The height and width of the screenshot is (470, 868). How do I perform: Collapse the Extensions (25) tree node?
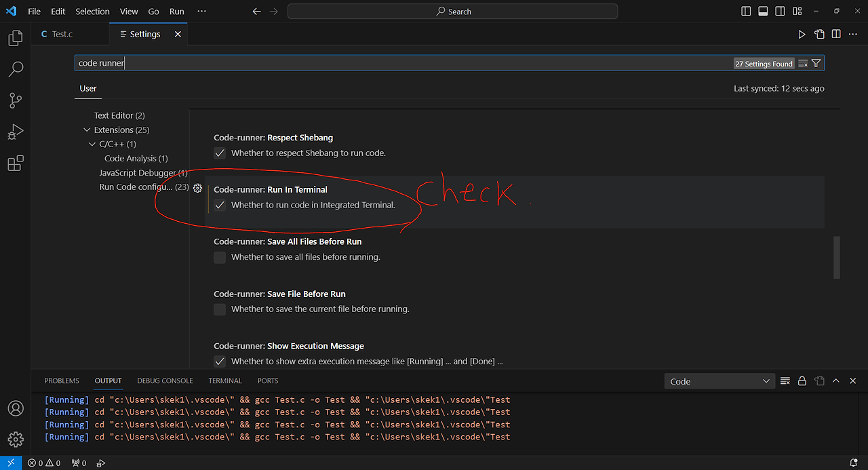(87, 130)
